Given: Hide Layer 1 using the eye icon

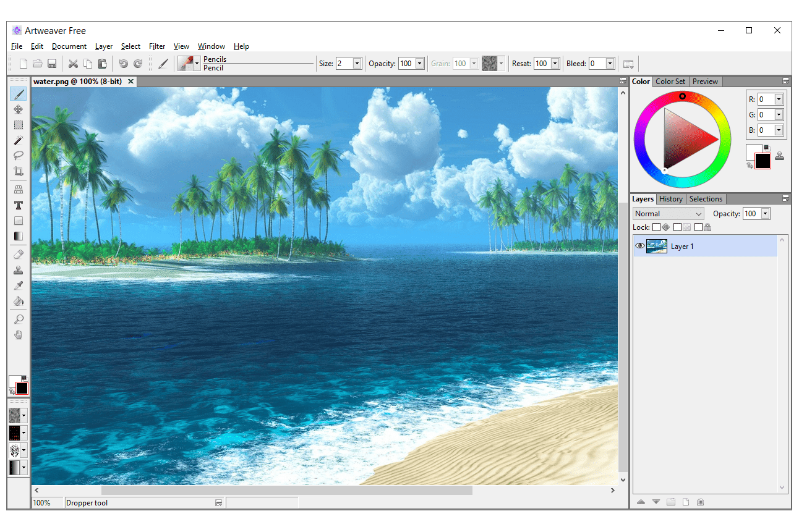Looking at the screenshot, I should coord(640,246).
